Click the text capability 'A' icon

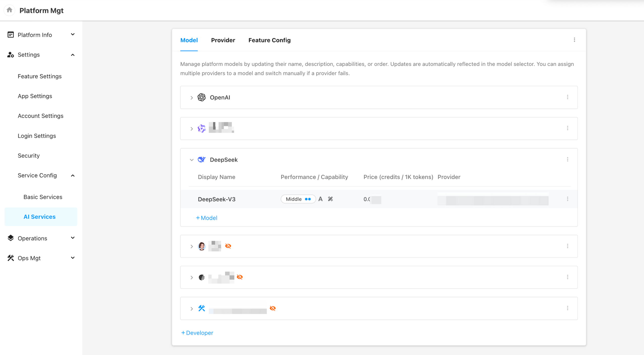click(320, 199)
